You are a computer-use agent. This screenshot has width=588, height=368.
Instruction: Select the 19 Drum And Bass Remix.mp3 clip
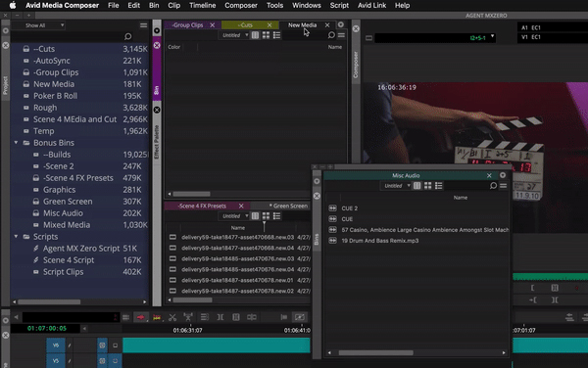tap(380, 241)
